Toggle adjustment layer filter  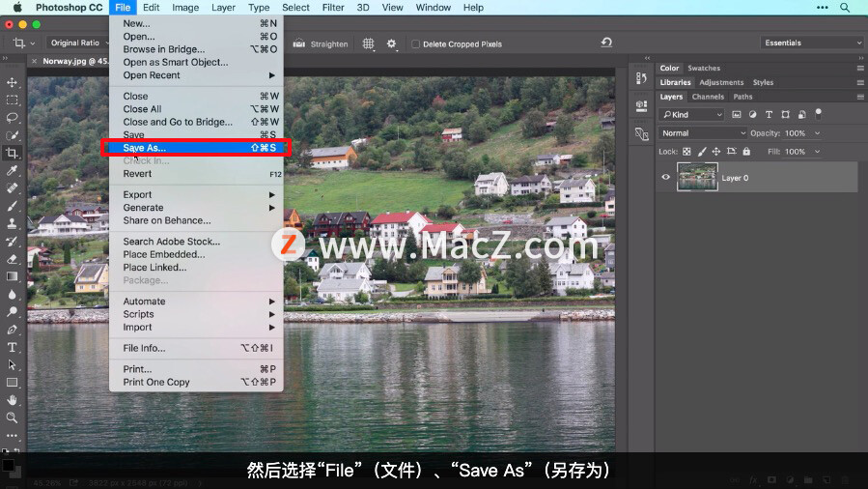[x=752, y=115]
